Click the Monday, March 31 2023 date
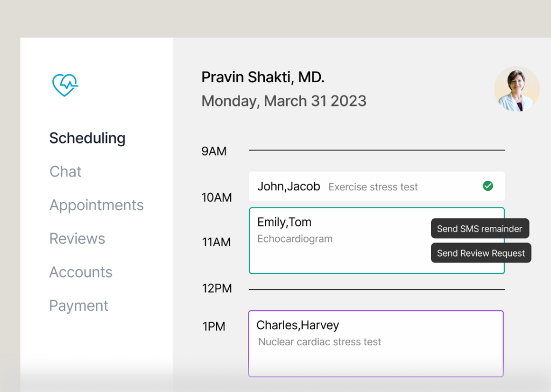 coord(284,101)
